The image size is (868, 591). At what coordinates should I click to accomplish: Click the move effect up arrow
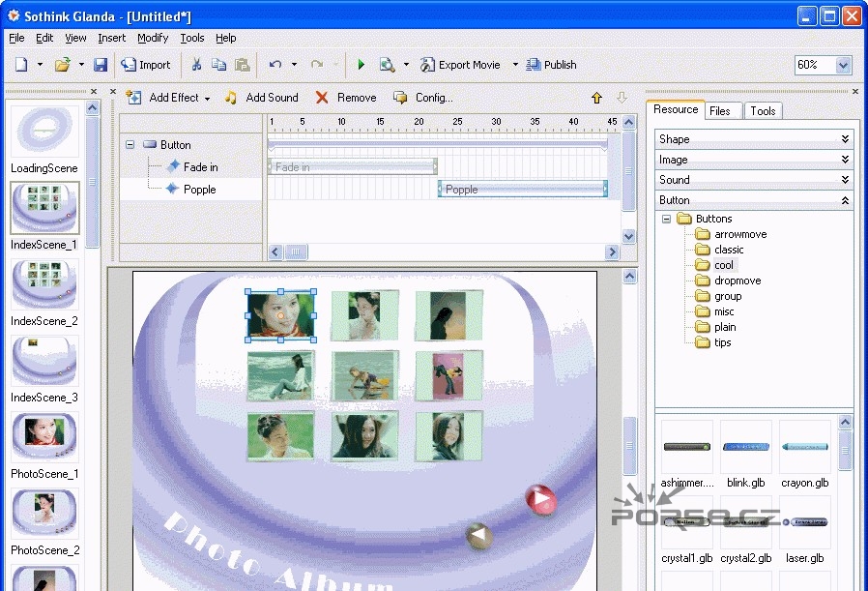(x=596, y=98)
